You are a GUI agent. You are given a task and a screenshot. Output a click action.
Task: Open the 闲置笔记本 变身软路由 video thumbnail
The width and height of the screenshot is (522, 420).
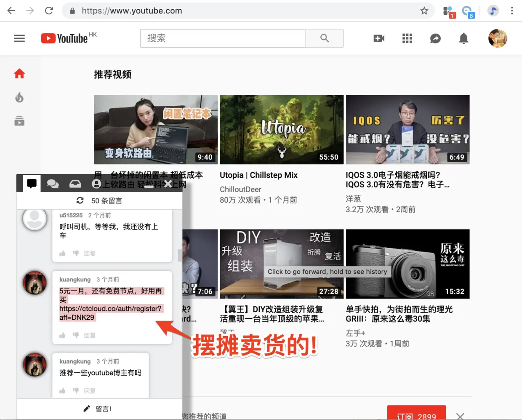pyautogui.click(x=156, y=129)
